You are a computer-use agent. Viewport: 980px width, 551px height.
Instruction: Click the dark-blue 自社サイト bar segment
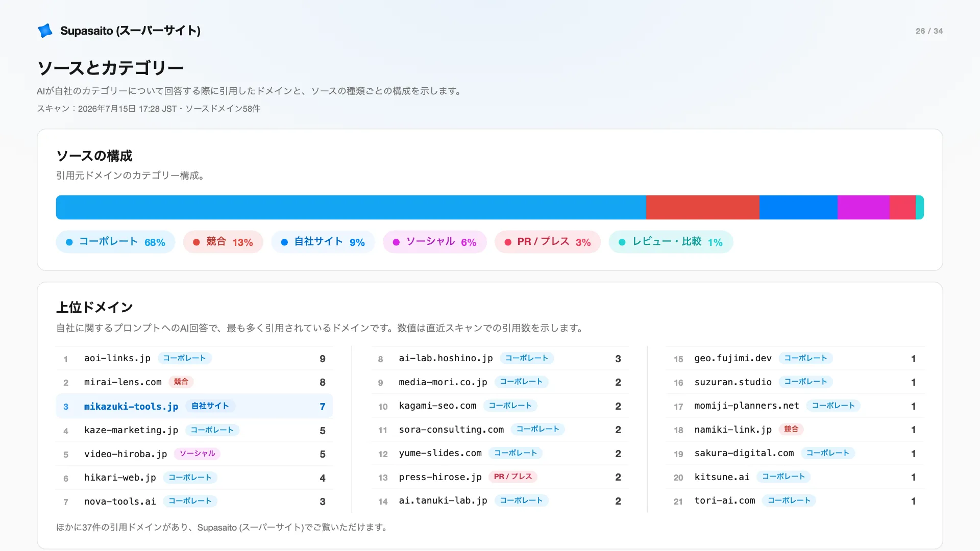pos(798,207)
